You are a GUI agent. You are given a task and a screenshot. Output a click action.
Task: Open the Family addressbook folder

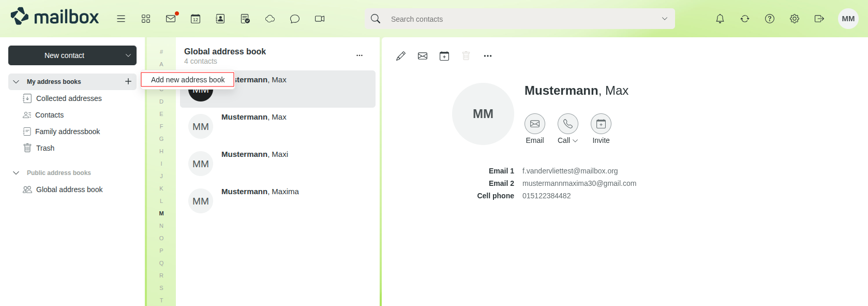pyautogui.click(x=67, y=132)
